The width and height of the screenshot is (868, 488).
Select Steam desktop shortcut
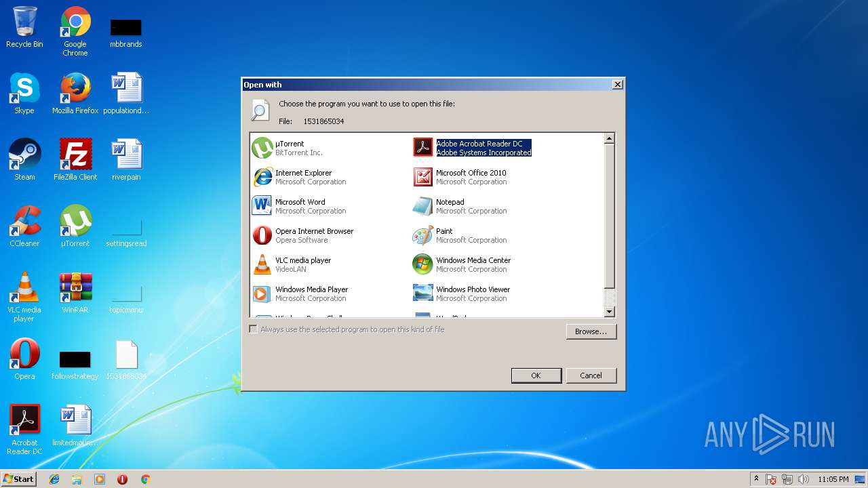pyautogui.click(x=24, y=160)
